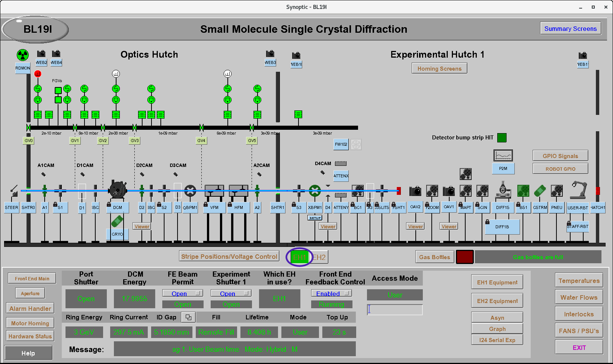Image resolution: width=613 pixels, height=364 pixels.
Task: Open the P2M detector graph icon
Action: [x=503, y=155]
